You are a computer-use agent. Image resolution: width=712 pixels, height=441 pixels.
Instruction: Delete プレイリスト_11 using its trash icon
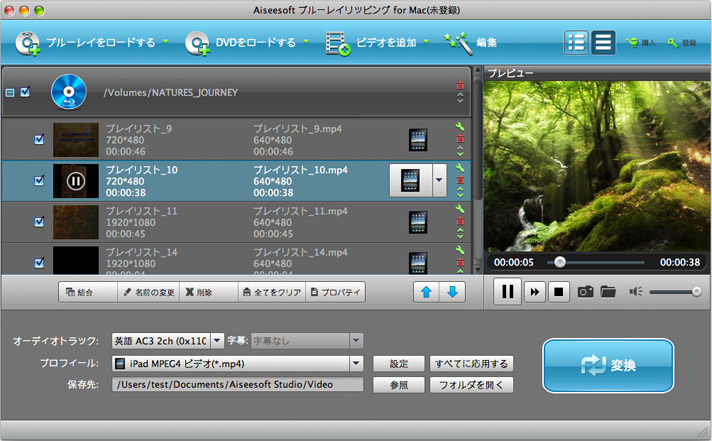tap(460, 221)
